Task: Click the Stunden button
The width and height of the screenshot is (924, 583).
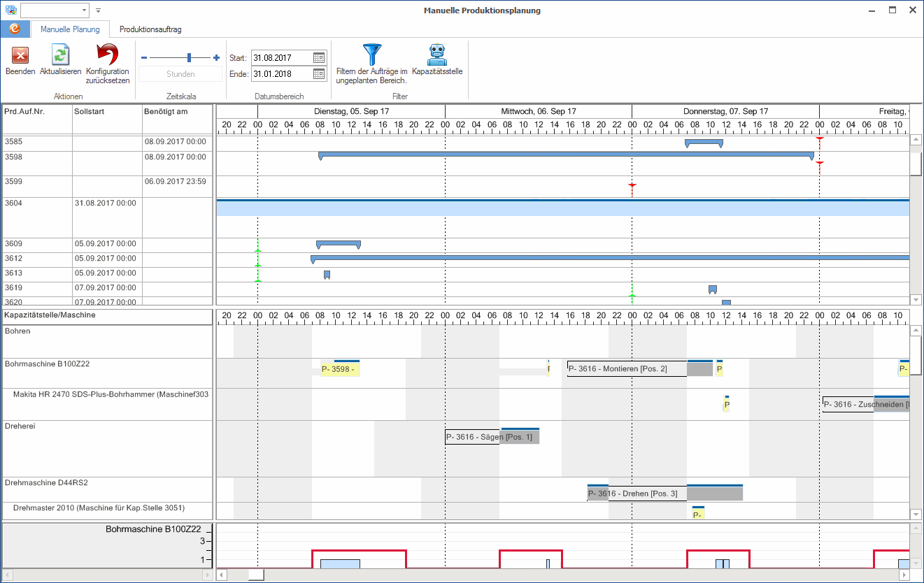Action: pyautogui.click(x=180, y=74)
